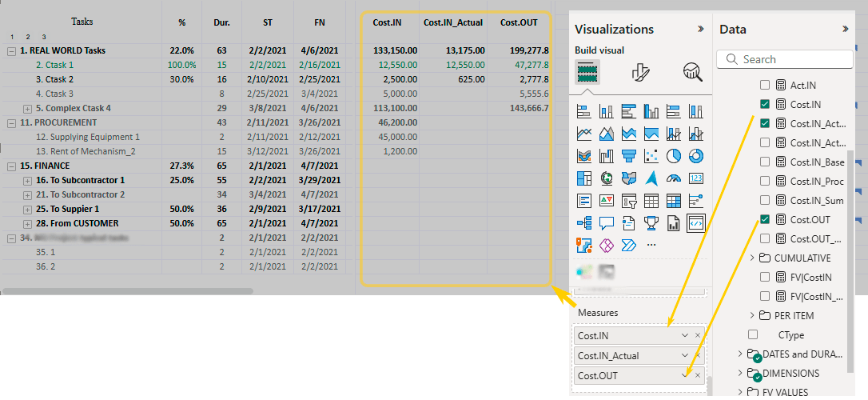
Task: Check the Act.IN field checkbox
Action: tap(765, 85)
